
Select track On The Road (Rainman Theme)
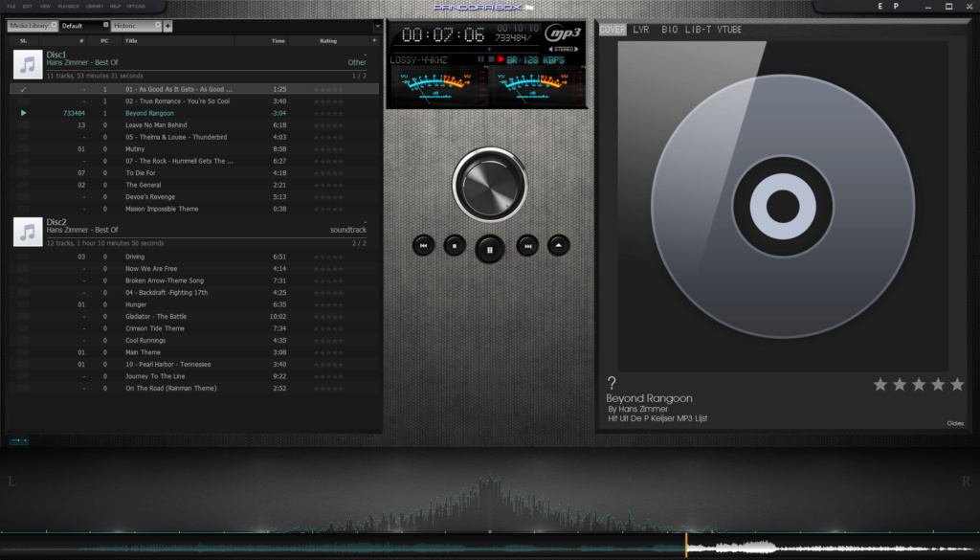coord(193,389)
